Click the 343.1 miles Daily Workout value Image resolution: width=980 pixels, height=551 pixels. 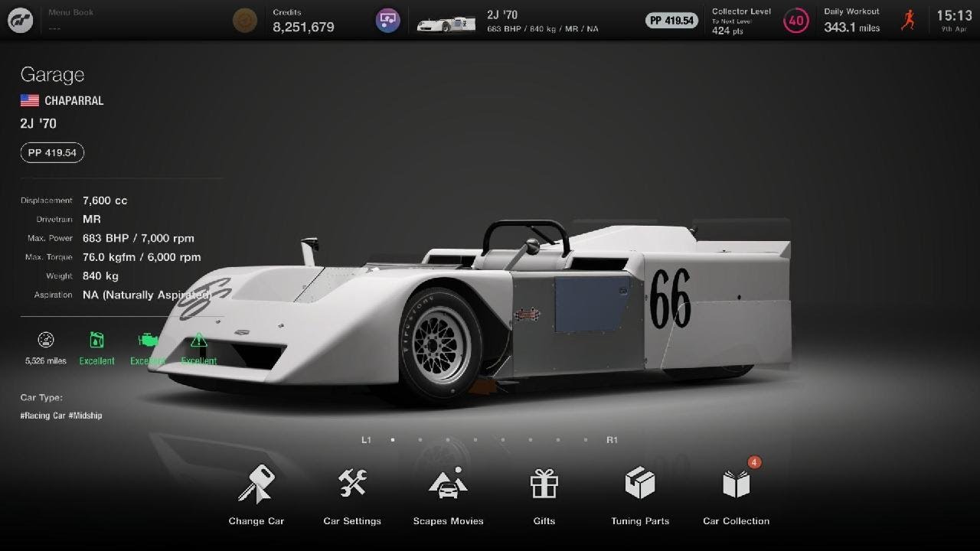click(852, 28)
